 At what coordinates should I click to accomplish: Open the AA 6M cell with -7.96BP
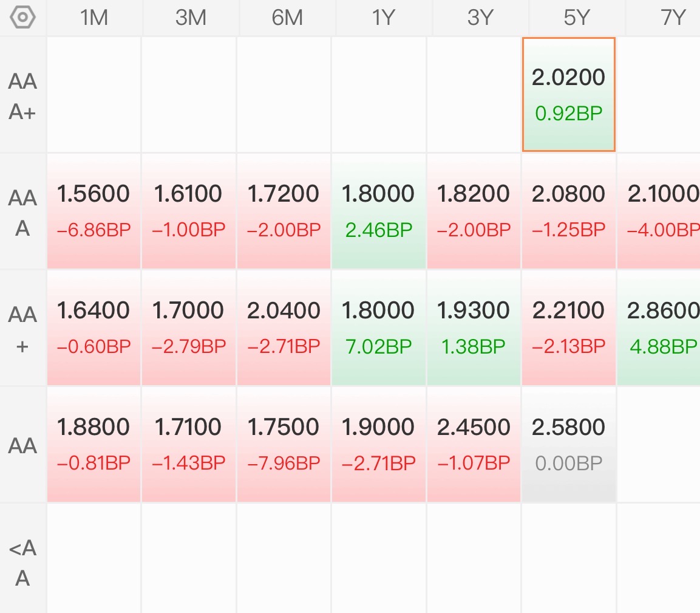coord(284,445)
